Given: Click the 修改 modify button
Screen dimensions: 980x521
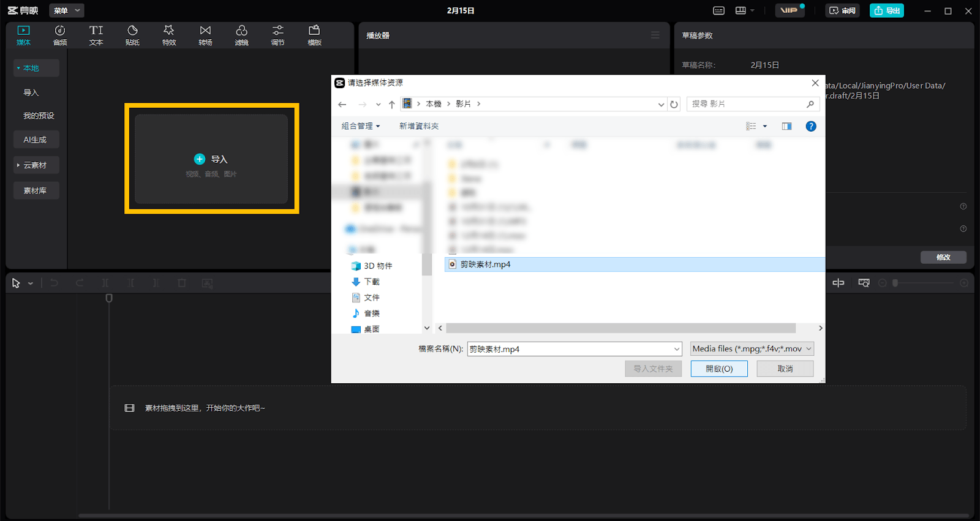Looking at the screenshot, I should (943, 257).
